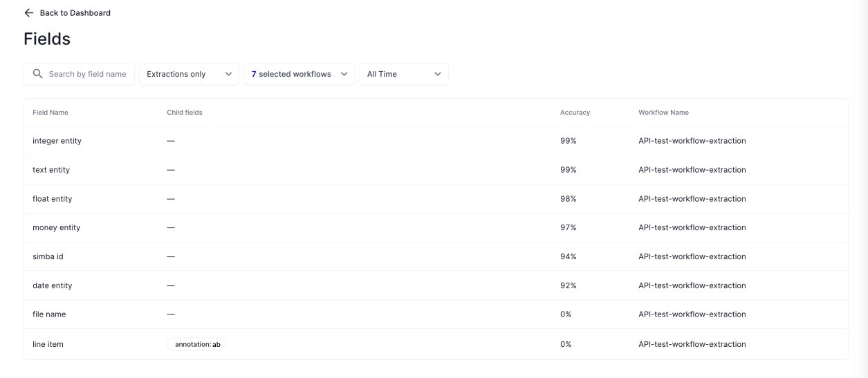The image size is (868, 378).
Task: Open the All Time date filter
Action: (404, 74)
